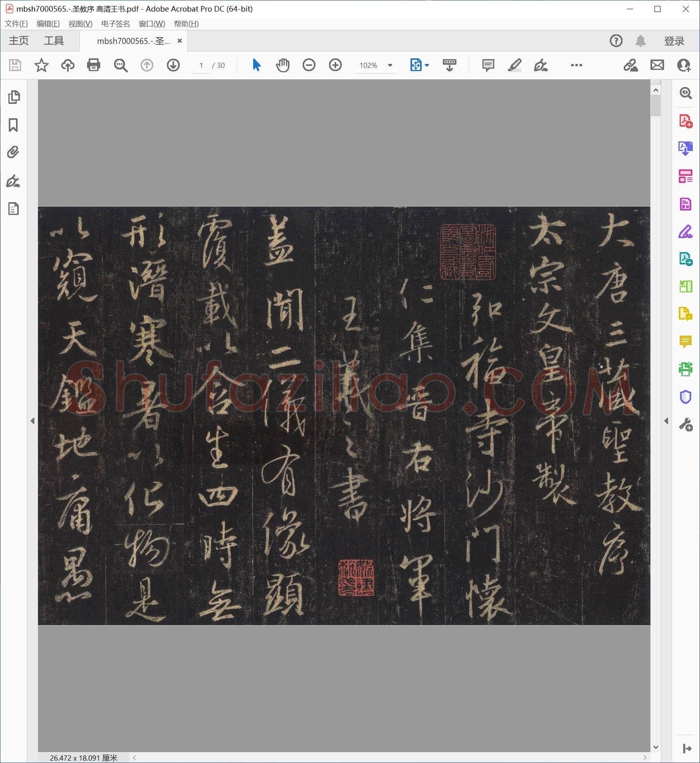The image size is (700, 763).
Task: Open the Scan and OCR tool
Action: point(686,369)
